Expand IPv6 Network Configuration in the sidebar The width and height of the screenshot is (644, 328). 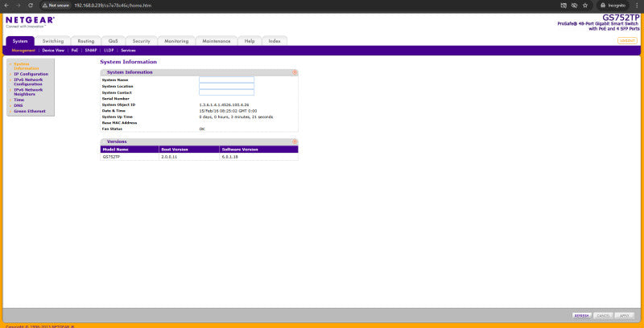click(28, 82)
